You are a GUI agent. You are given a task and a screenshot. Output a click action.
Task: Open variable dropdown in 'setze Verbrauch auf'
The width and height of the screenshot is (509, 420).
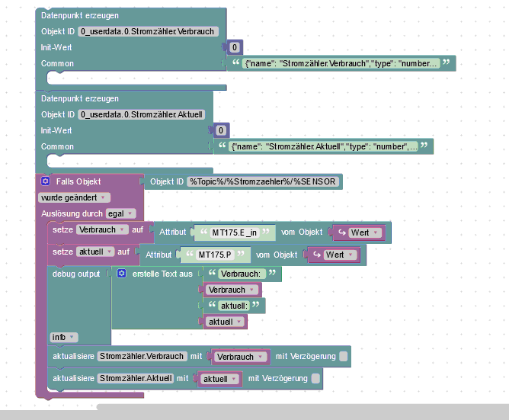(x=102, y=229)
